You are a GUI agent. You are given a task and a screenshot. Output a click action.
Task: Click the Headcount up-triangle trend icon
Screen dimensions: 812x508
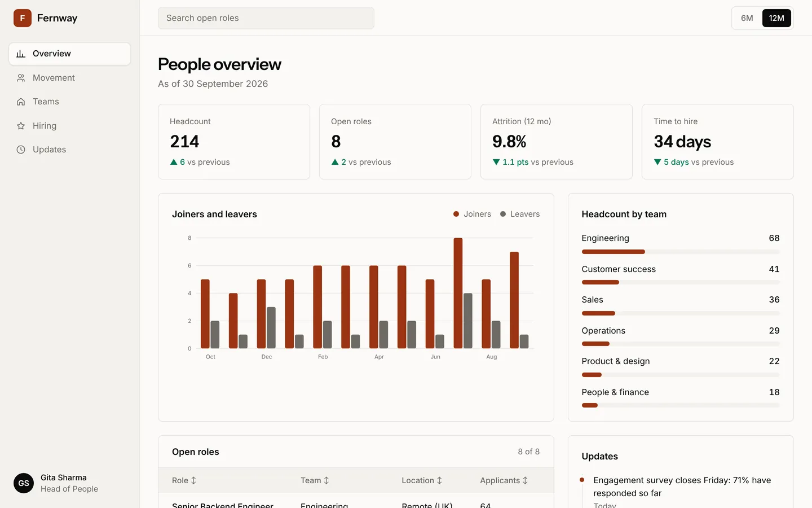[174, 162]
